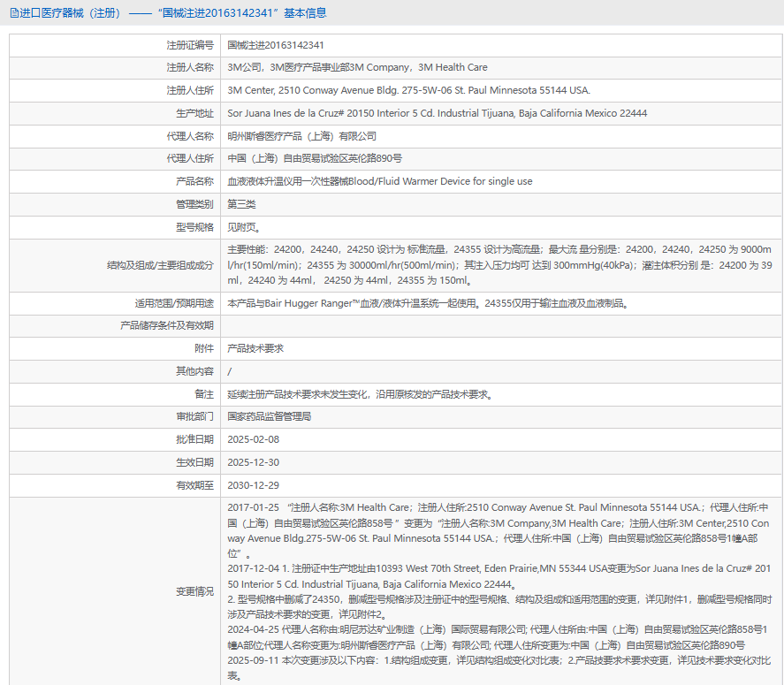Select the 2024-04-25 agent name change entry
Image resolution: width=784 pixels, height=685 pixels.
[498, 637]
